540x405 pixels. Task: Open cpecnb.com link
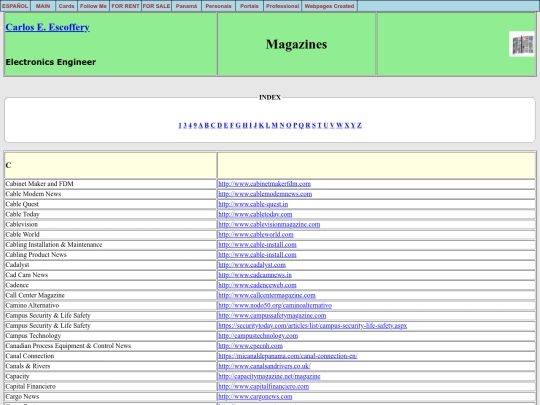251,346
